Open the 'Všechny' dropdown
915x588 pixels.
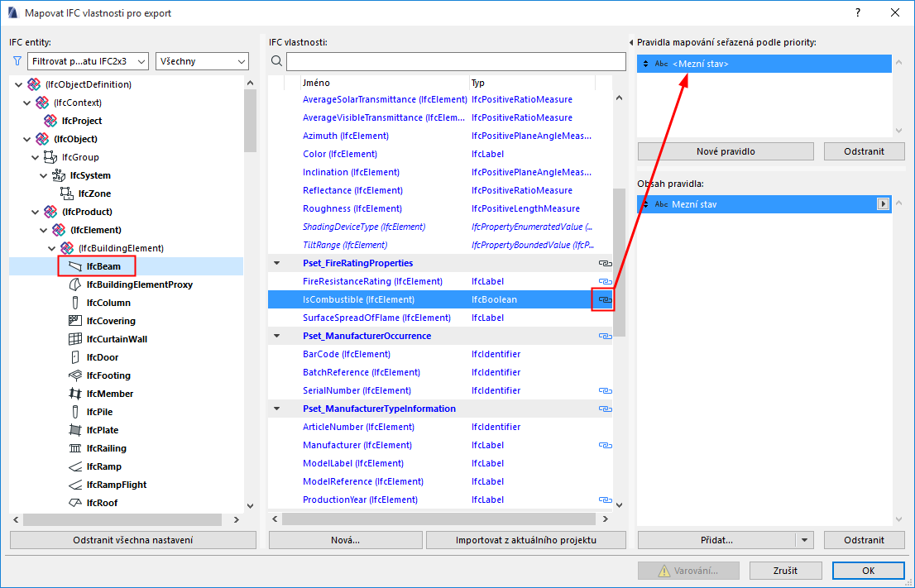(x=202, y=61)
